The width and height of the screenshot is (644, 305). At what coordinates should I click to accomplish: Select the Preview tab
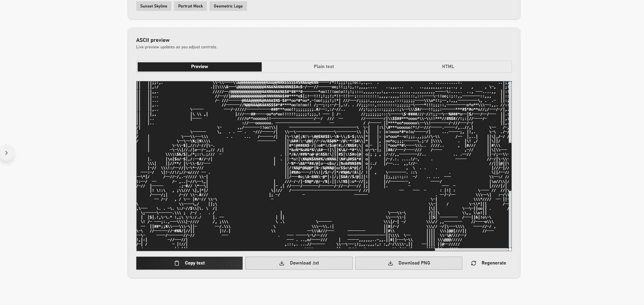(199, 67)
